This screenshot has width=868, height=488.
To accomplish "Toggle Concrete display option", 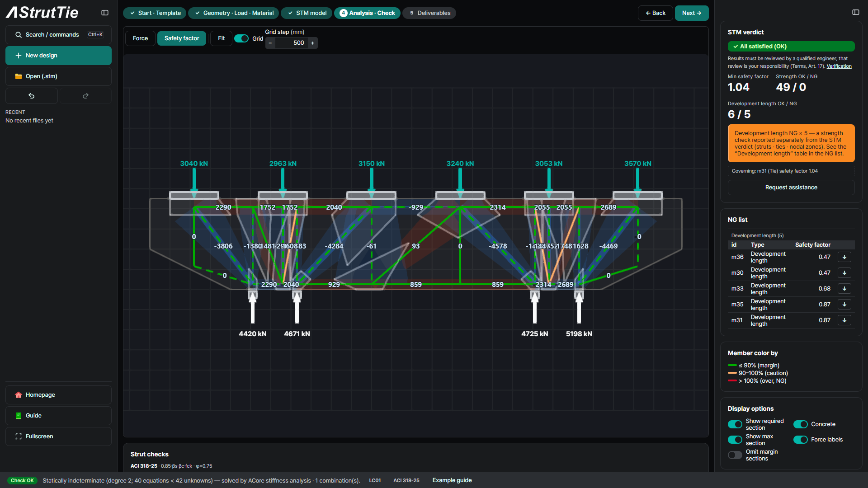I will pos(801,424).
